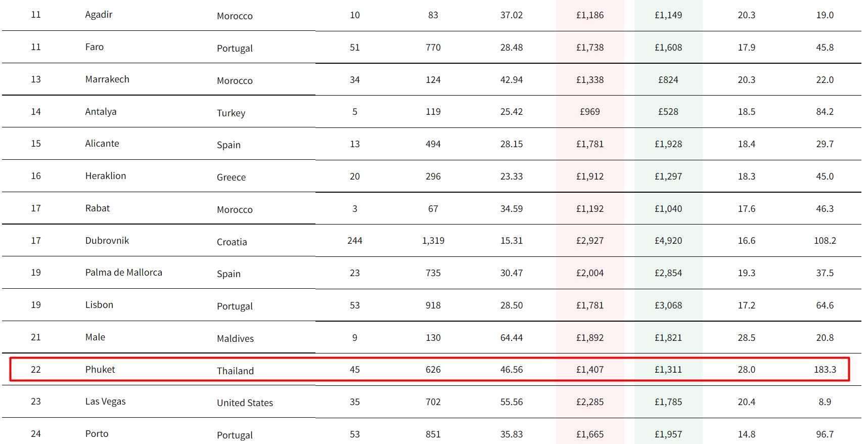Screen dimensions: 868x444
Task: Click the Dubrovnik city name
Action: (x=107, y=241)
